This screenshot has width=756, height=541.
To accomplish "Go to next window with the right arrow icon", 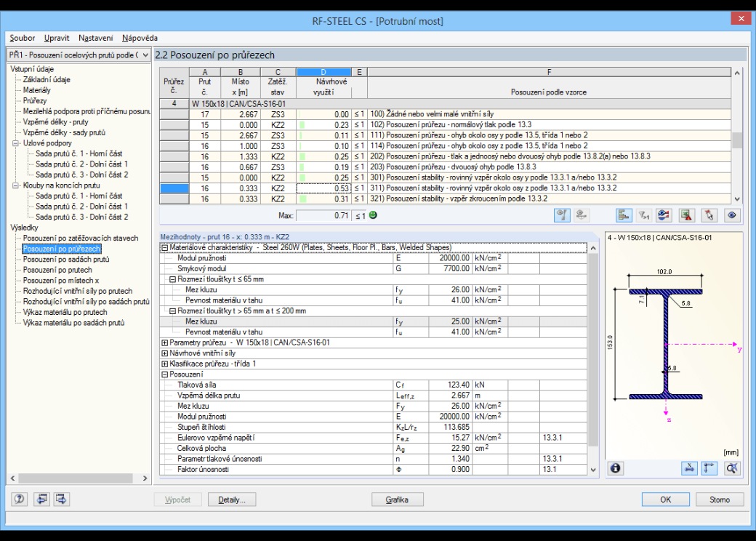I will [61, 499].
